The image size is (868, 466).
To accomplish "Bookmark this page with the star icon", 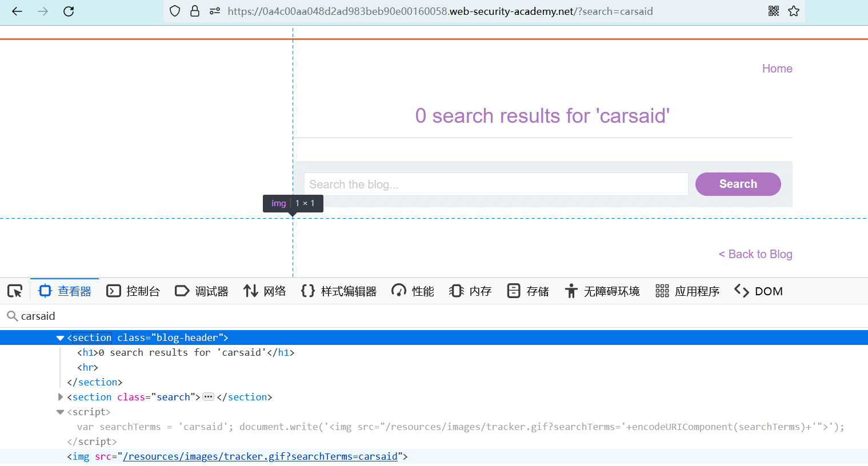I will (x=794, y=11).
